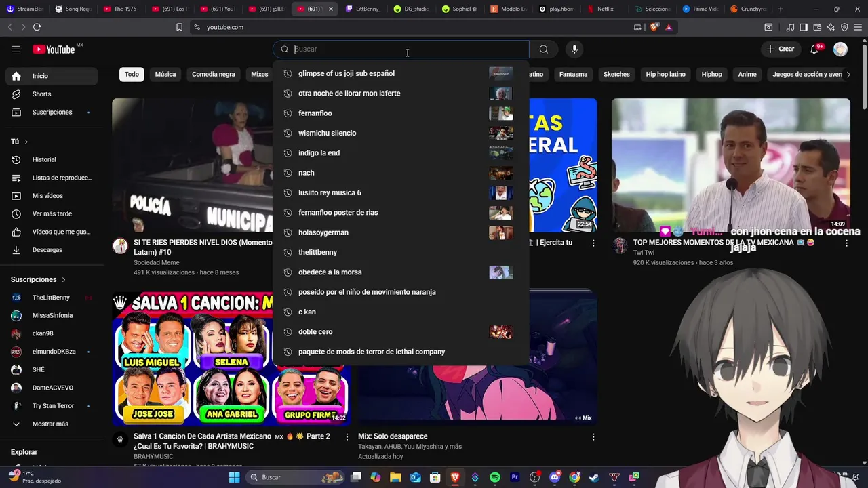Viewport: 868px width, 488px height.
Task: Start voice search with the microphone
Action: pyautogui.click(x=574, y=49)
